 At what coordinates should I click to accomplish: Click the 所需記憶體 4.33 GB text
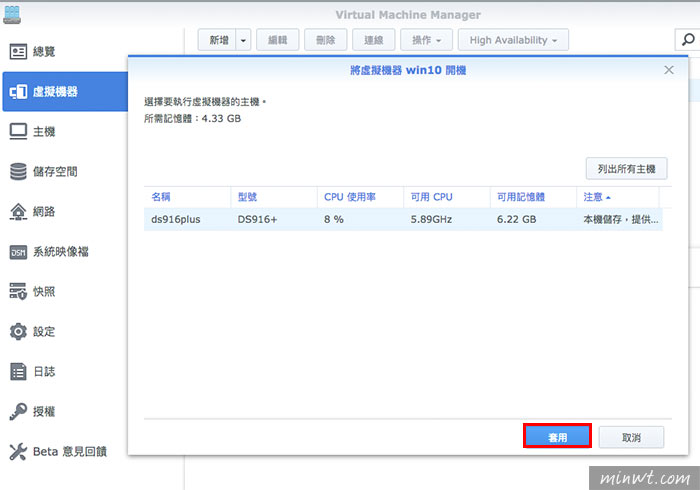(192, 118)
